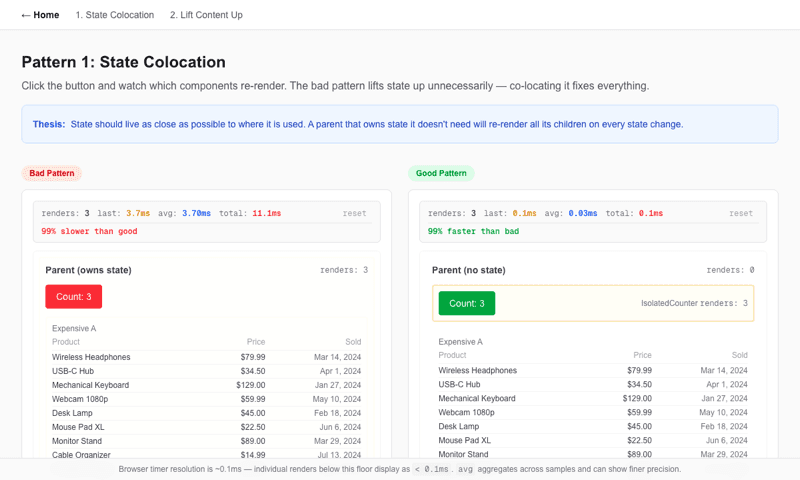This screenshot has height=480, width=800.
Task: Click the Product column header in Bad Pattern
Action: tap(66, 342)
